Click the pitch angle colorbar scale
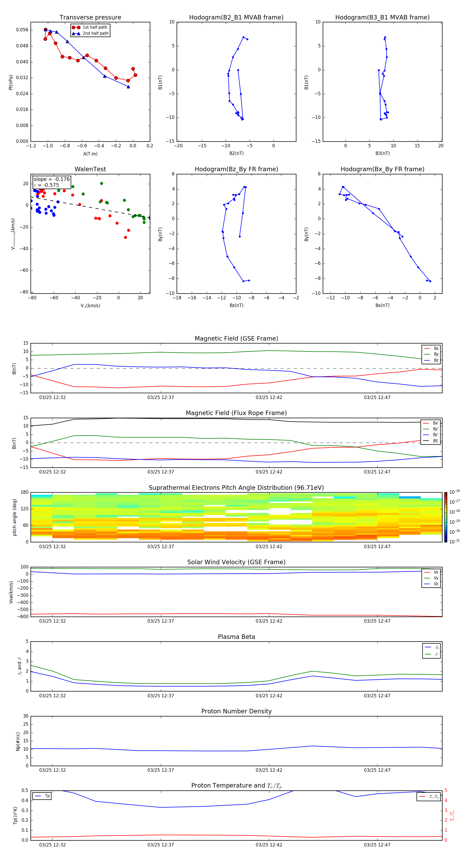The image size is (473, 868). [x=446, y=517]
